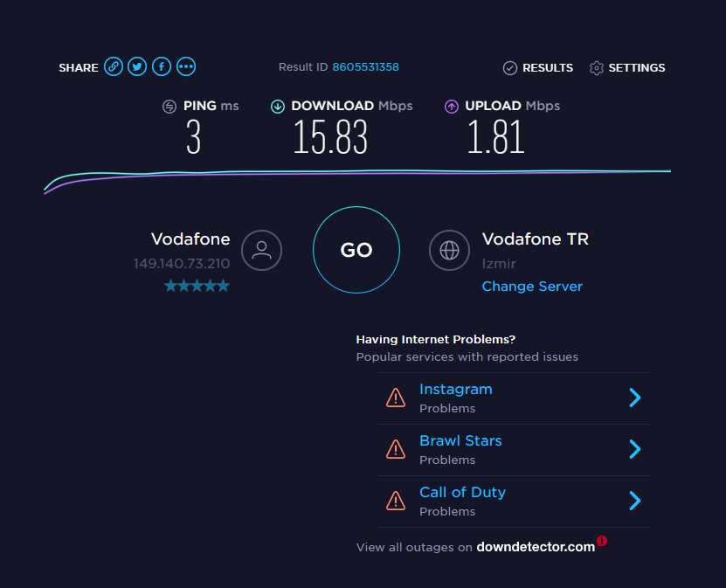Click IP address 149.140.73.210
Viewport: 726px width, 588px height.
click(x=182, y=264)
